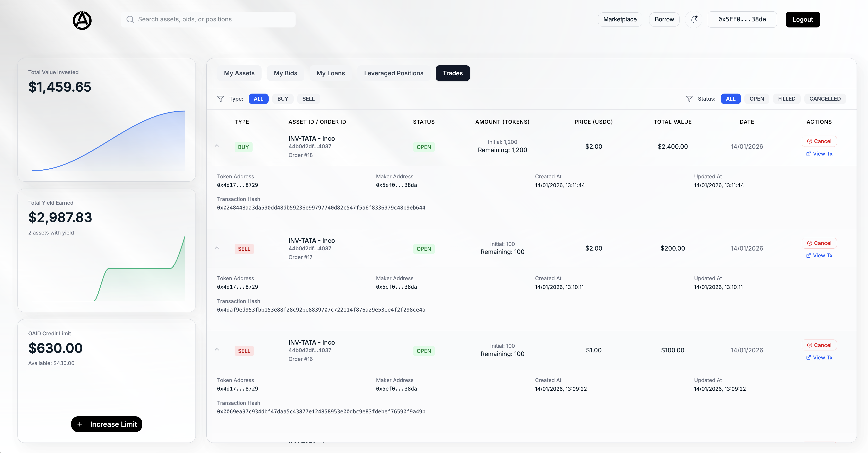Click Updated At 14/01/2026, 13:09:22 timestamp
Screen dimensions: 868x453
pyautogui.click(x=720, y=389)
